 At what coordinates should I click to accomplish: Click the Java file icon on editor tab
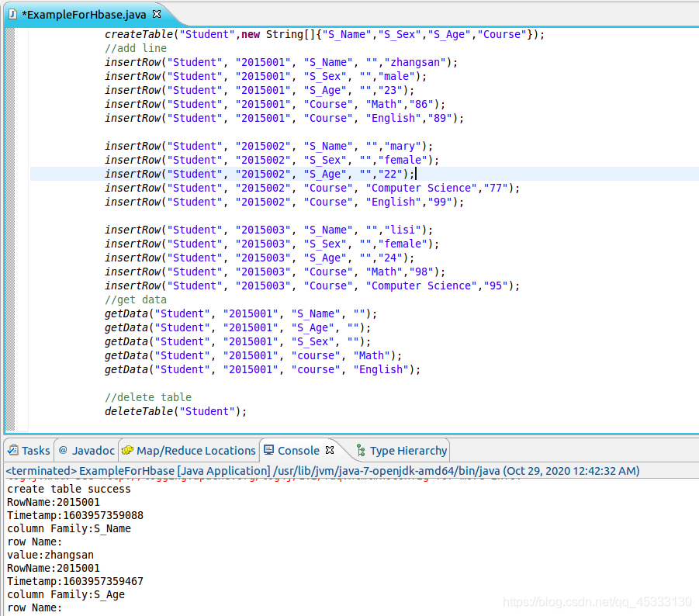pos(13,15)
